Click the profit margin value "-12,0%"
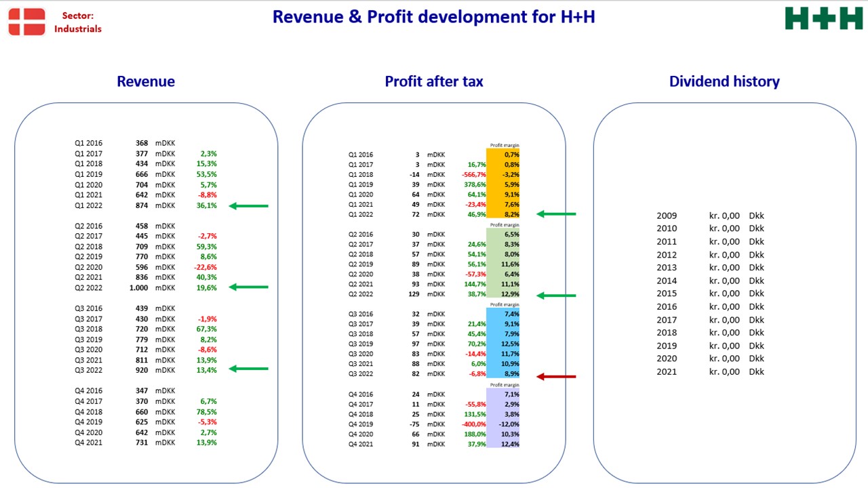The width and height of the screenshot is (868, 488). tap(509, 424)
